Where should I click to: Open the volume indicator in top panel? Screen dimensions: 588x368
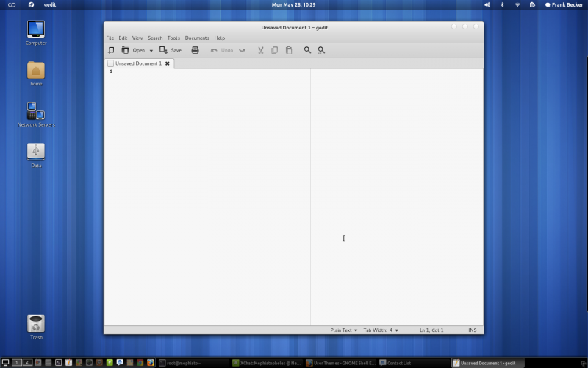coord(487,5)
